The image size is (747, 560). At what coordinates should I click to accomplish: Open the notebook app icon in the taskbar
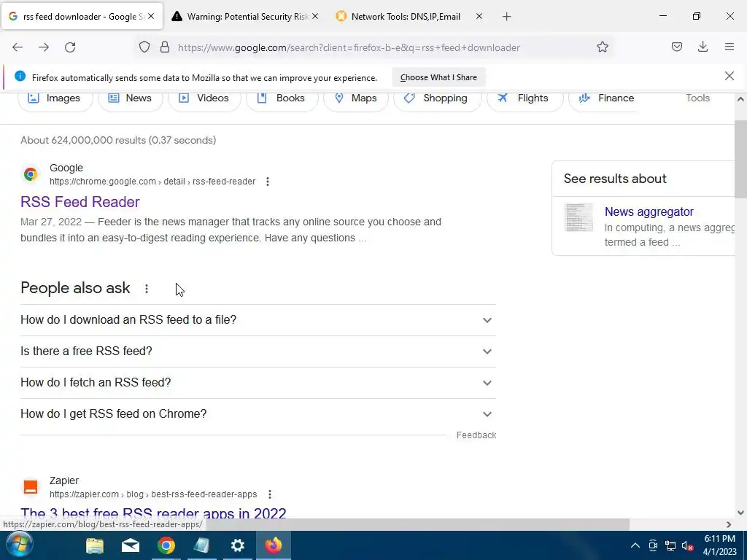coord(202,545)
